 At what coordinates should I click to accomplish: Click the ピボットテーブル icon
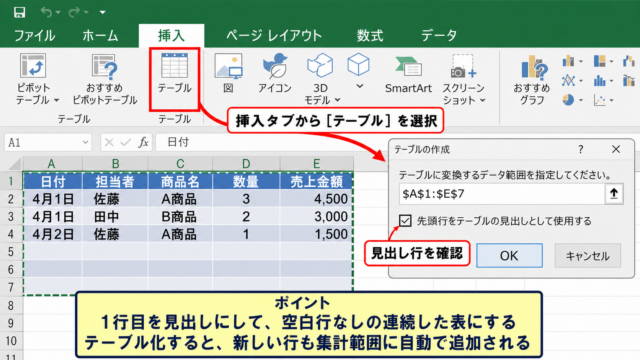[33, 66]
